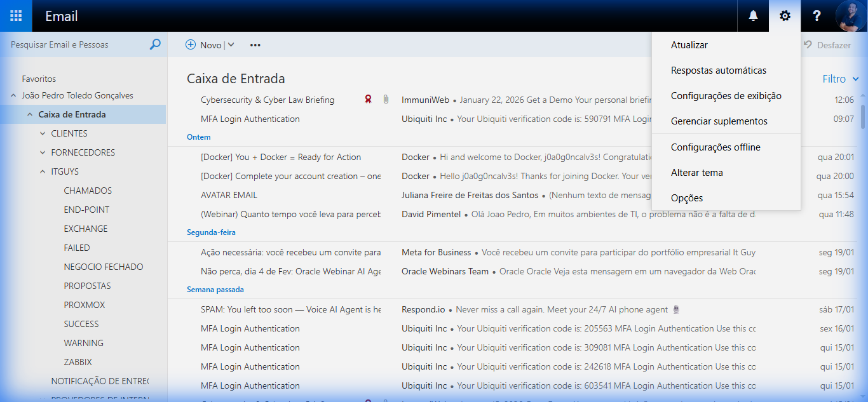Open "Respostas automáticas" in the settings menu
This screenshot has width=868, height=402.
[719, 70]
